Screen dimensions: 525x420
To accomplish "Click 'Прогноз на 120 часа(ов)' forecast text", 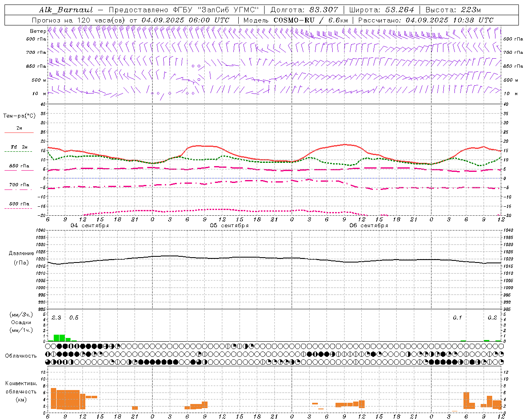I will click(x=79, y=20).
